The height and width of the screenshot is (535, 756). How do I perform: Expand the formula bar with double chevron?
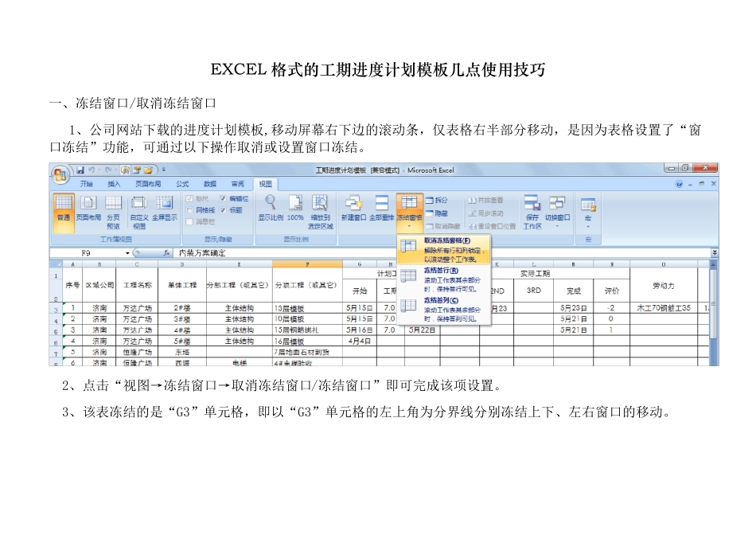pyautogui.click(x=715, y=253)
